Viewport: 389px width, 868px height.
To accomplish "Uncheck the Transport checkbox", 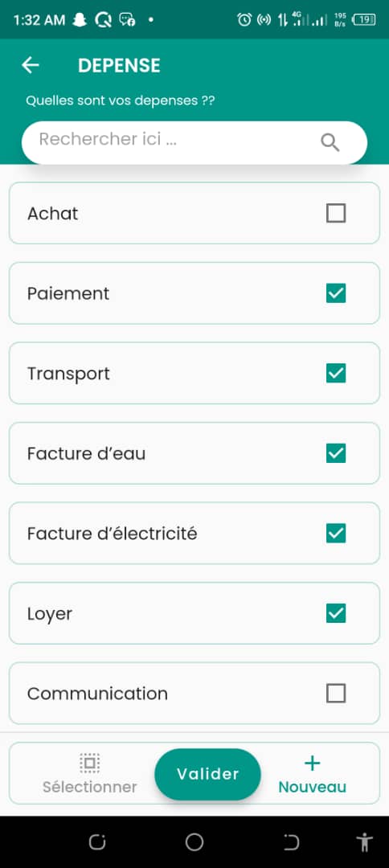I will [336, 373].
